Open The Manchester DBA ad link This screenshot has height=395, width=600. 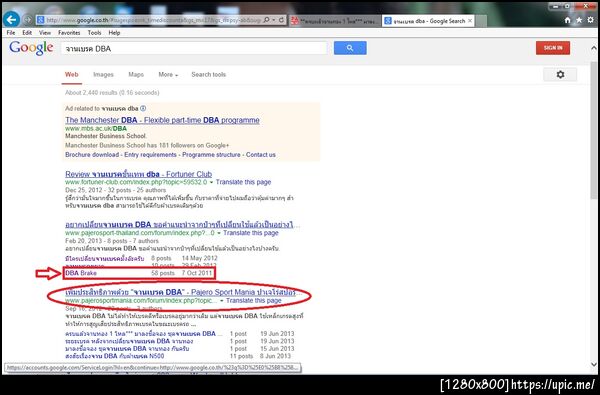(162, 120)
